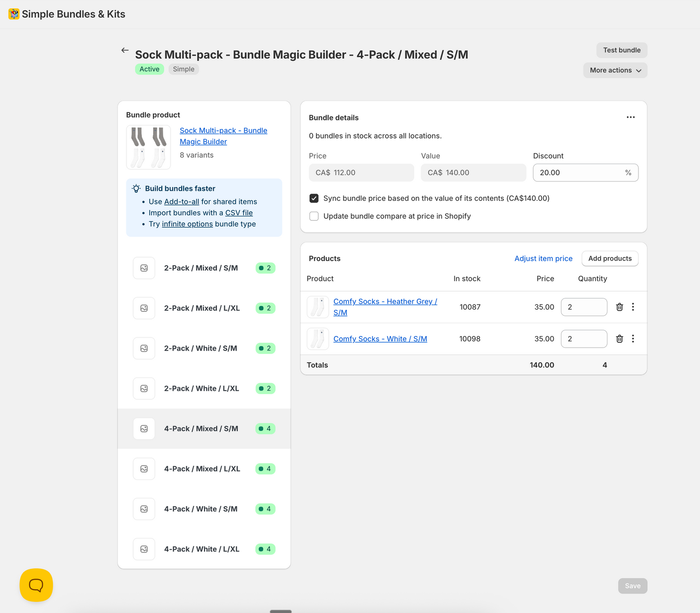Click the bundle product socks thumbnail
Screen dimensions: 700x613
[x=149, y=147]
